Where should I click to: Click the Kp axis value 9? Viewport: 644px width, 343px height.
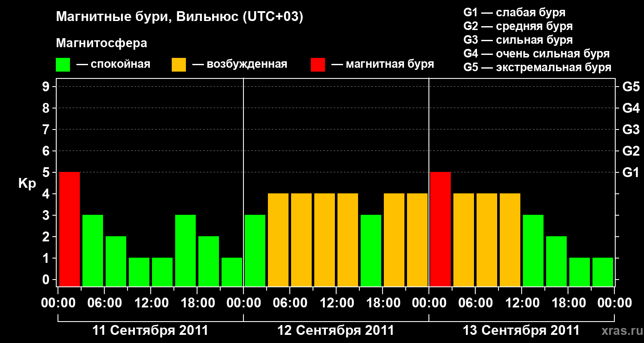(47, 87)
